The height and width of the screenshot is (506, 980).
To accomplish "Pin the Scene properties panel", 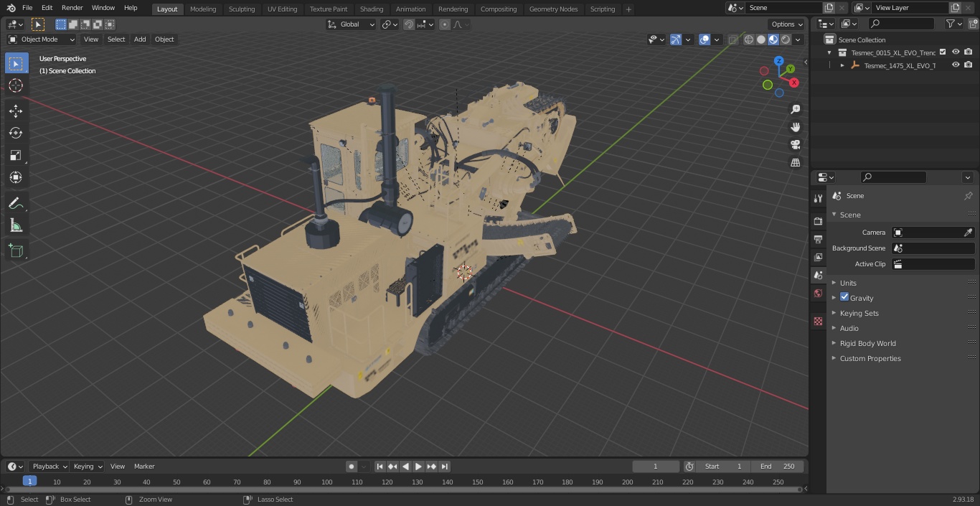I will (x=968, y=196).
